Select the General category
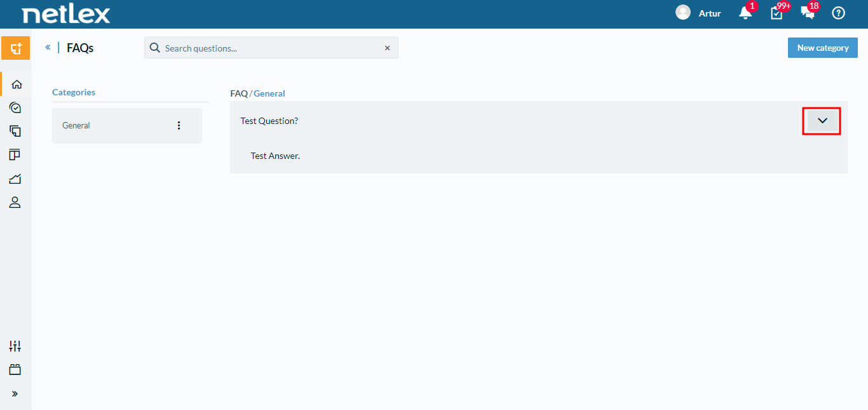 [127, 126]
